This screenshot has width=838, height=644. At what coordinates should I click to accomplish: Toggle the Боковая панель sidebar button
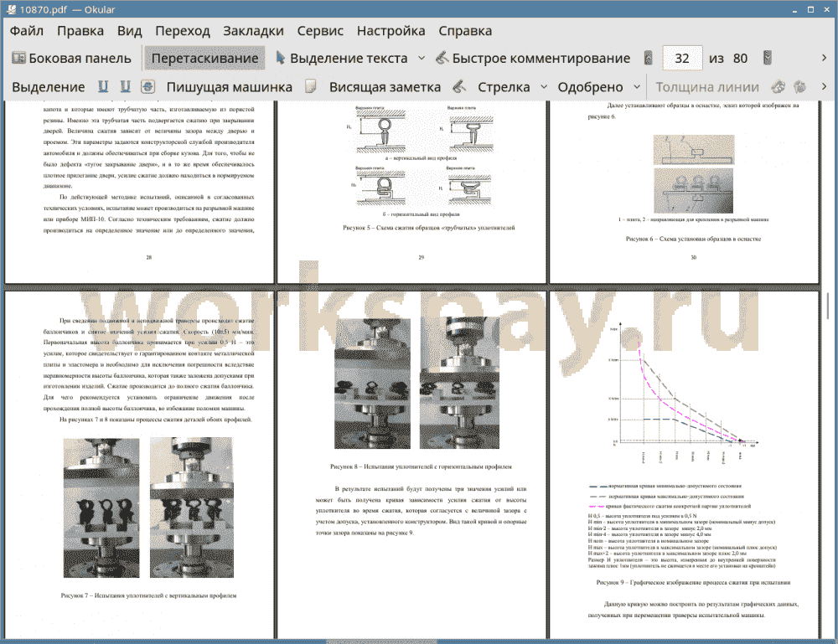click(x=71, y=59)
